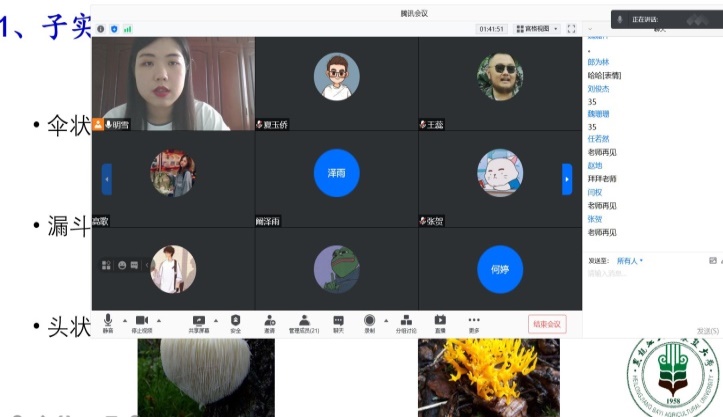Open Manage Members (21) panel
Image resolution: width=723 pixels, height=417 pixels.
[304, 321]
